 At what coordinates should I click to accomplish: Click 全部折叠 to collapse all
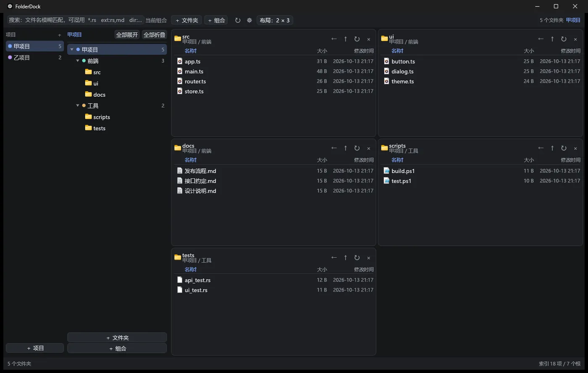point(155,35)
